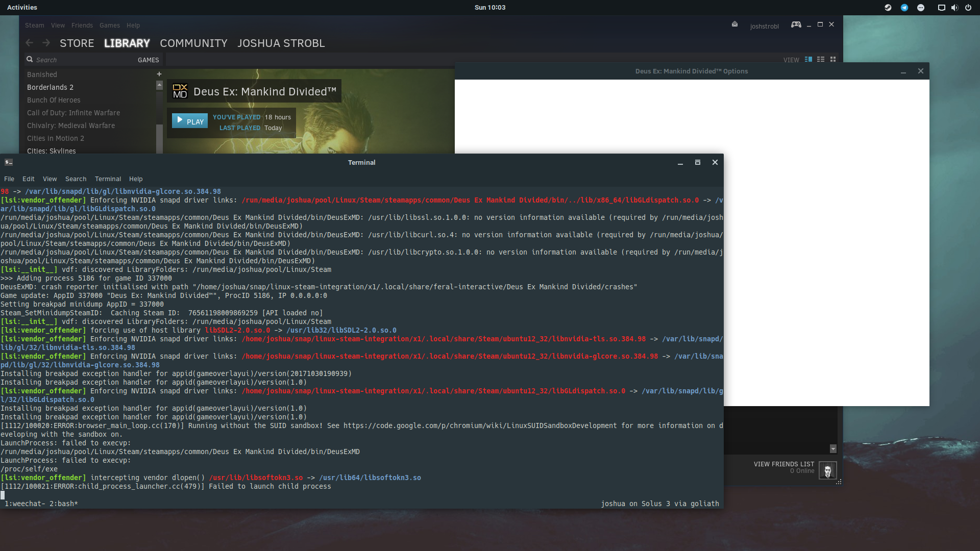This screenshot has width=980, height=551.
Task: Focus the Steam library search field
Action: [x=82, y=60]
